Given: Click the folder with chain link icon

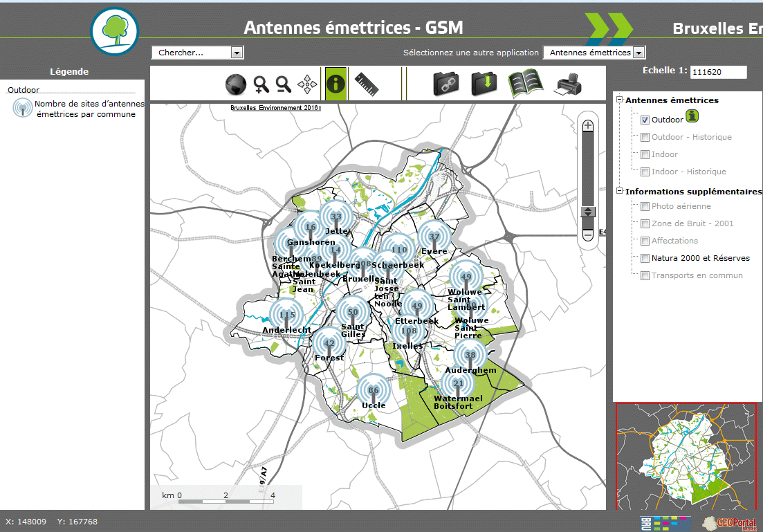Looking at the screenshot, I should [446, 84].
